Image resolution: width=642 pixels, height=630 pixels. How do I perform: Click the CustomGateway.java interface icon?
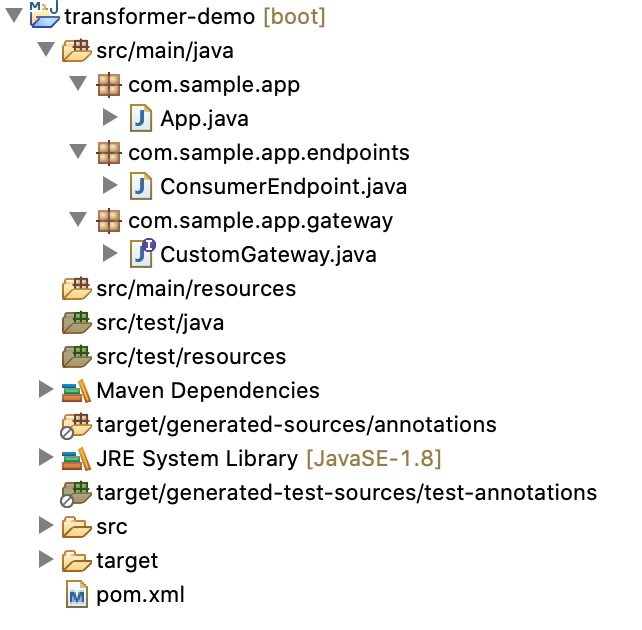coord(142,253)
